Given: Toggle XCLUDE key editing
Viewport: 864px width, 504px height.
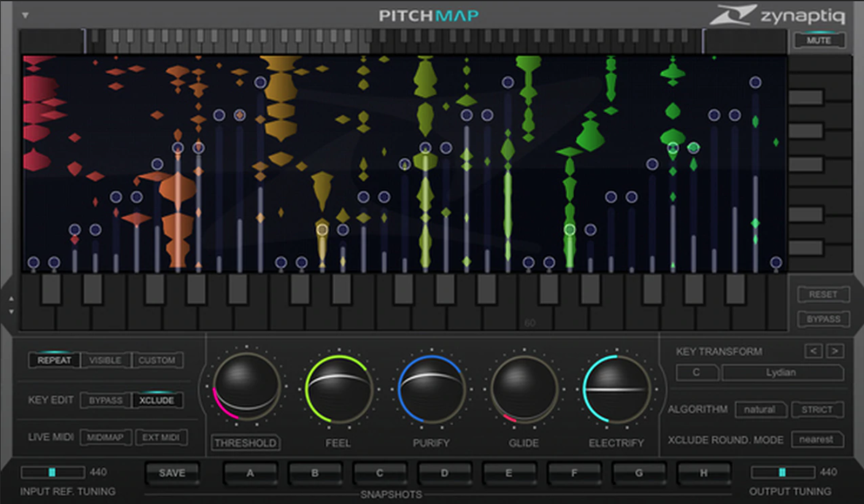Looking at the screenshot, I should pos(156,399).
